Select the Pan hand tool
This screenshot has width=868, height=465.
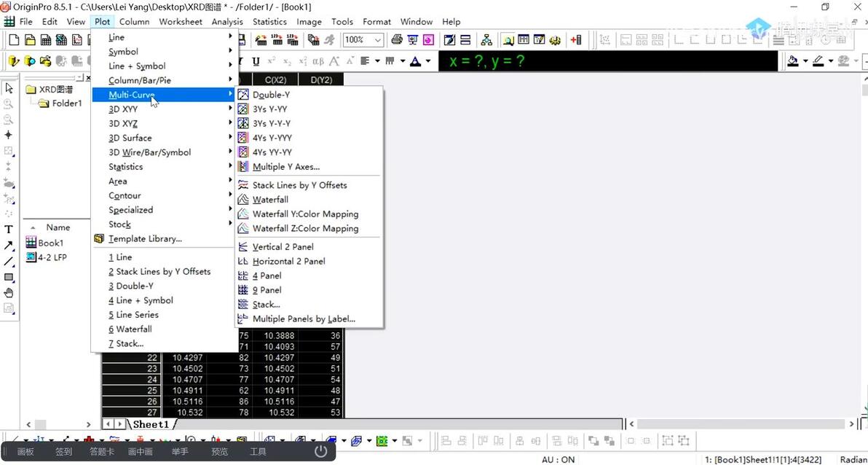coord(9,293)
